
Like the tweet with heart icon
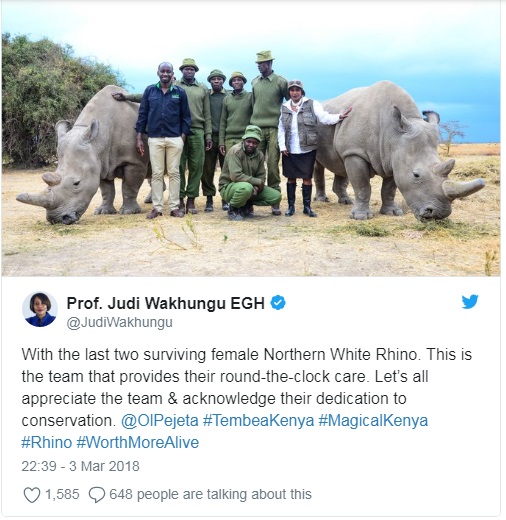[32, 495]
